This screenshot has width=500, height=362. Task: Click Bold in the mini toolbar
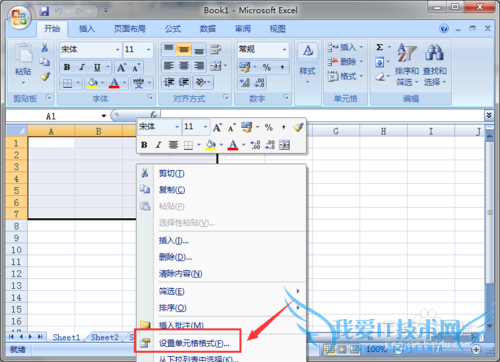pyautogui.click(x=144, y=145)
